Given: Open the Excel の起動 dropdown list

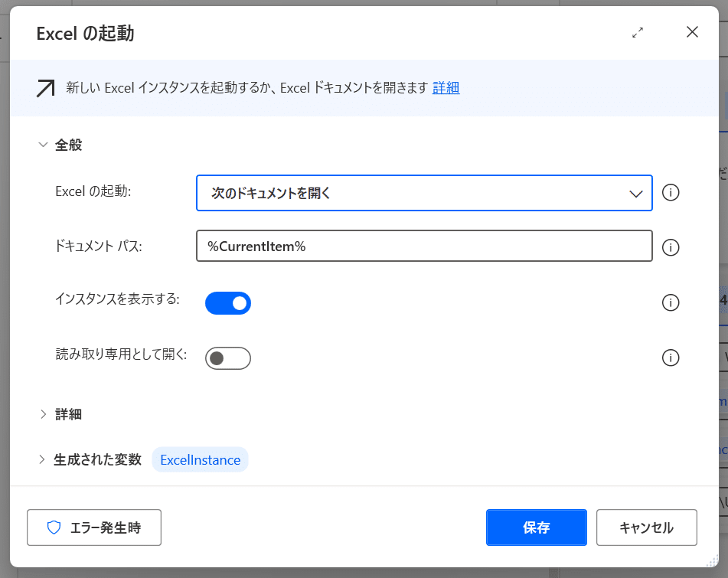Looking at the screenshot, I should [x=424, y=193].
